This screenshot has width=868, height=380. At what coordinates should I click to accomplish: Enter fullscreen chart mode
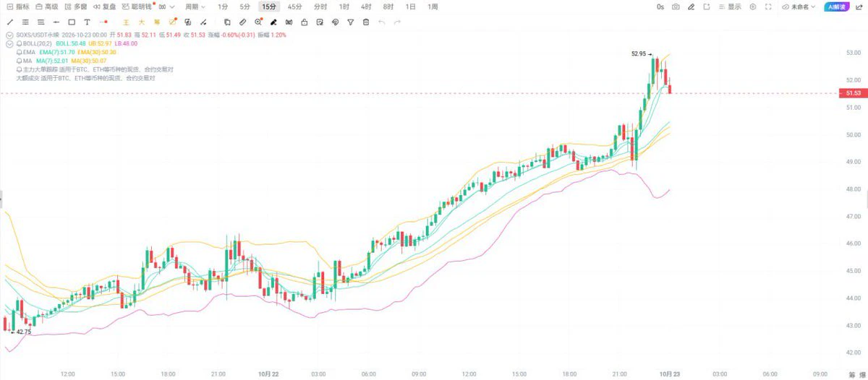coord(768,7)
